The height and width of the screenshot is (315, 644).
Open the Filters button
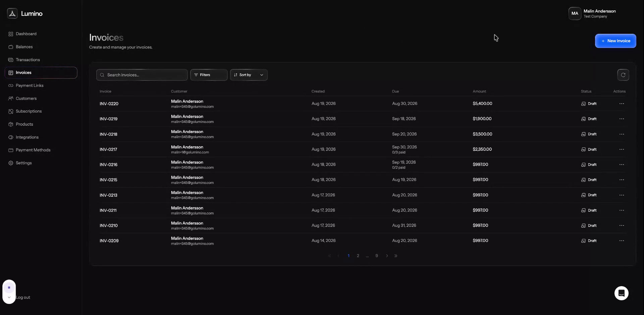[209, 75]
